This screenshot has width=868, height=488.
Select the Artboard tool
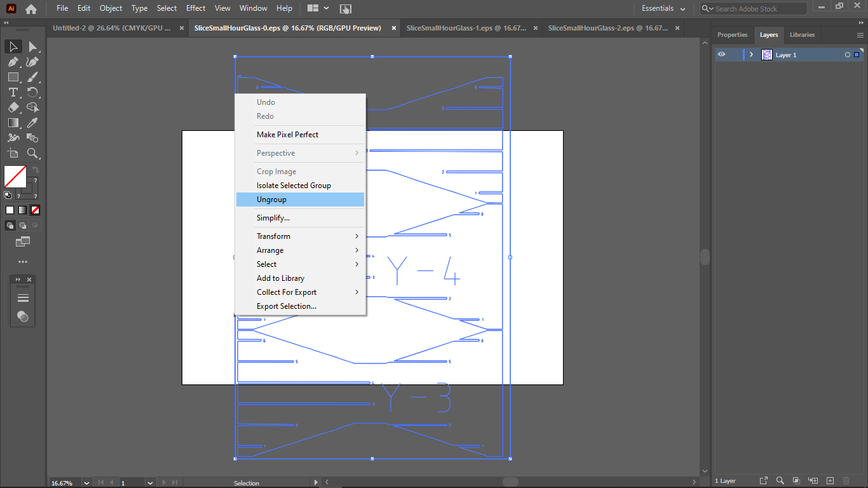coord(13,153)
